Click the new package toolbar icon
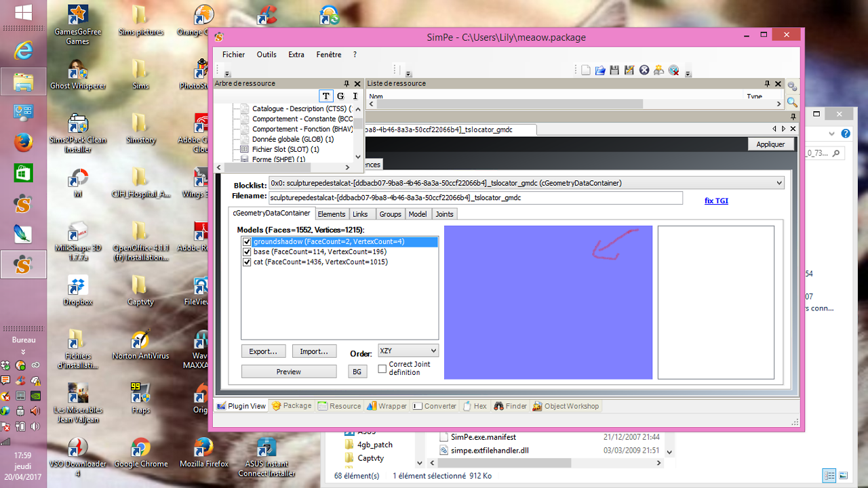868x488 pixels. pos(586,70)
